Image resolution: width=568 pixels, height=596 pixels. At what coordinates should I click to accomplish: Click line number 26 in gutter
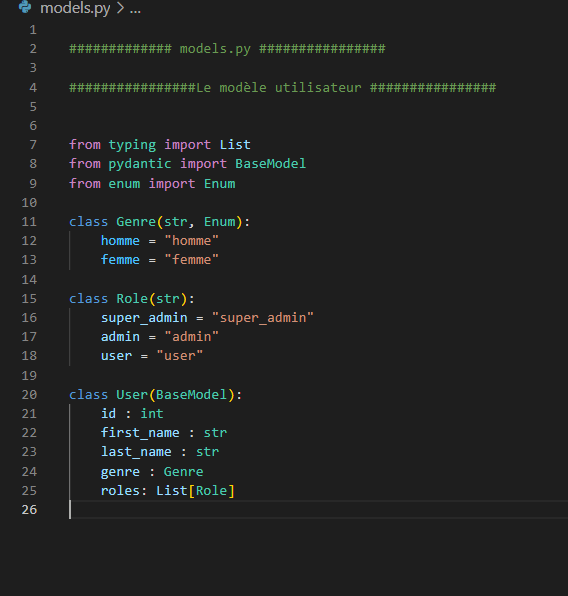[x=29, y=509]
